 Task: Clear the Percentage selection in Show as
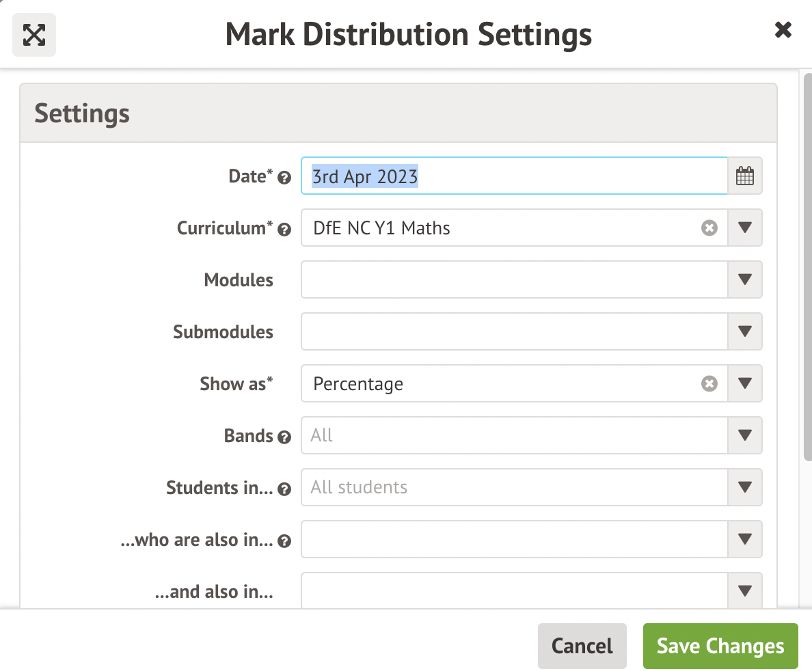pos(709,384)
